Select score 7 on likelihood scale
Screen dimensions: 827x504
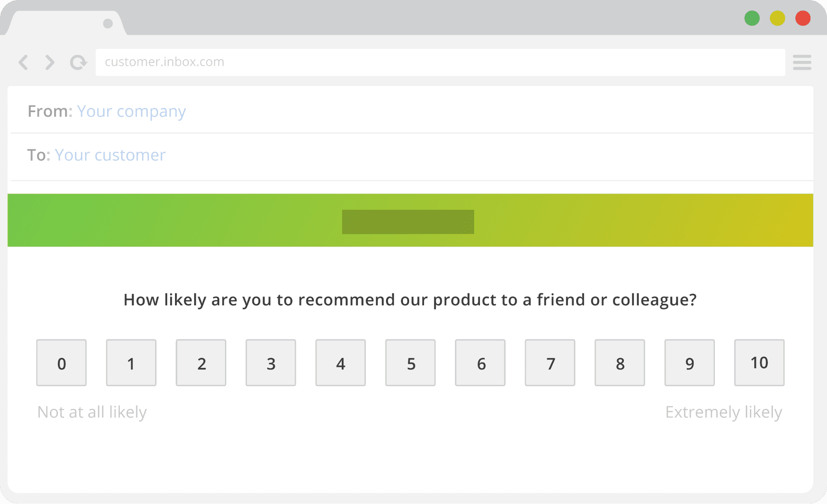(x=550, y=363)
